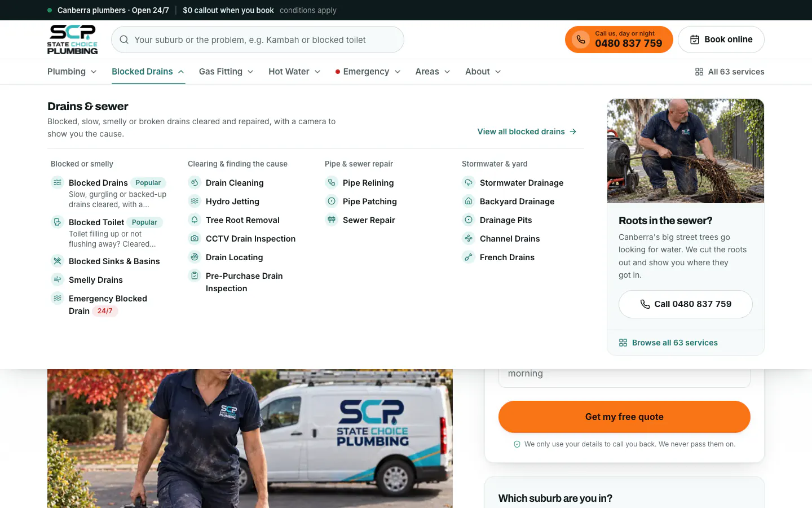
Task: Open the Emergency dropdown menu
Action: pyautogui.click(x=368, y=72)
